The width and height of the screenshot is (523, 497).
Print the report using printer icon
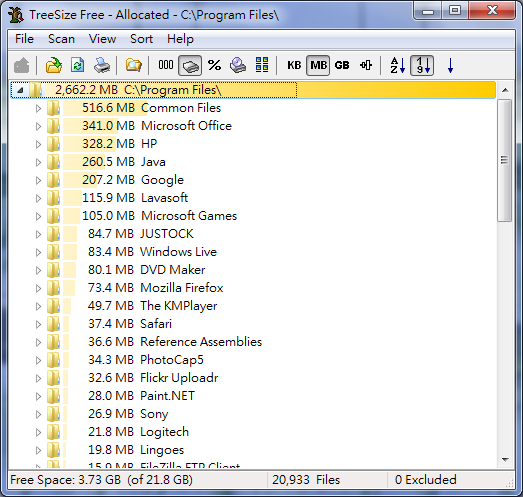[102, 65]
